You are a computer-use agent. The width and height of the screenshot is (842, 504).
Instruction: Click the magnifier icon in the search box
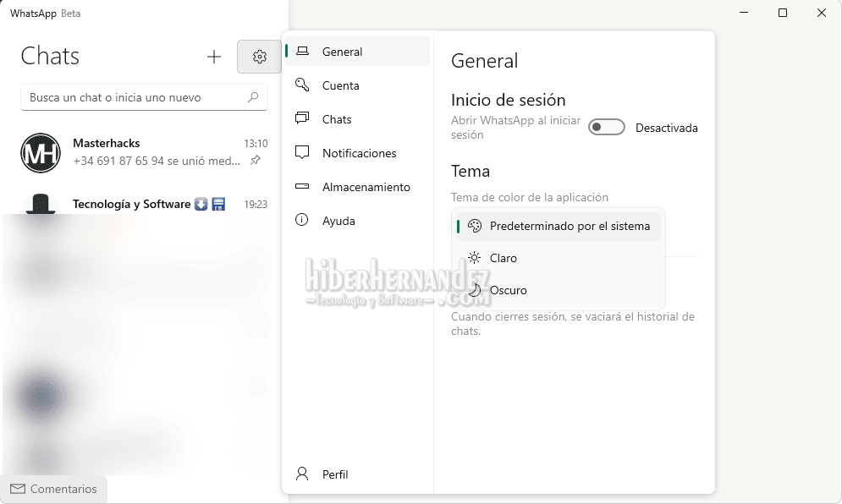pyautogui.click(x=253, y=97)
